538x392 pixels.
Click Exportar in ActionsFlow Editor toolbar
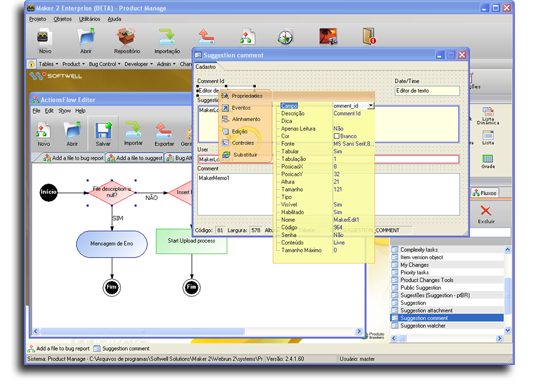point(164,134)
